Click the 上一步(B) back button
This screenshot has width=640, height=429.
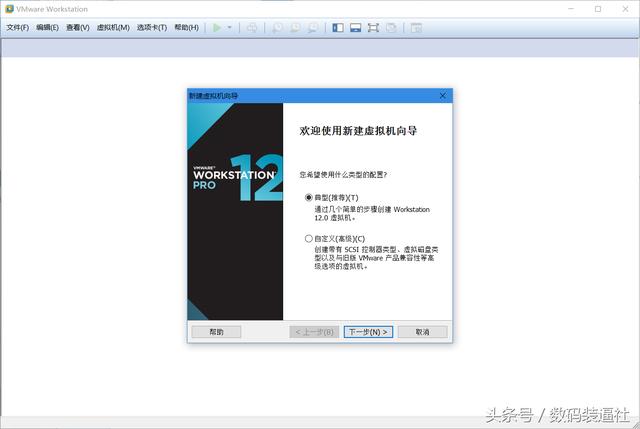314,332
